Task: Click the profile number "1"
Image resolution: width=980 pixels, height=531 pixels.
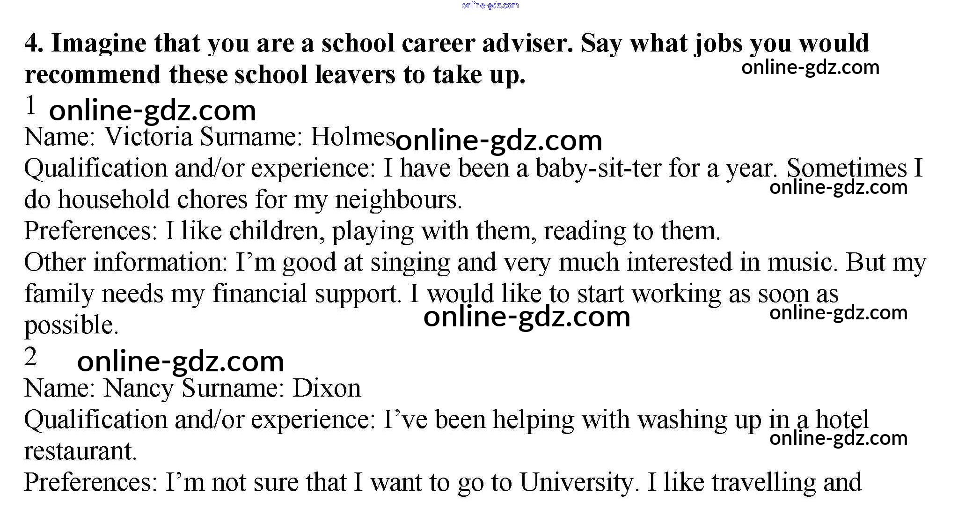Action: (x=30, y=105)
